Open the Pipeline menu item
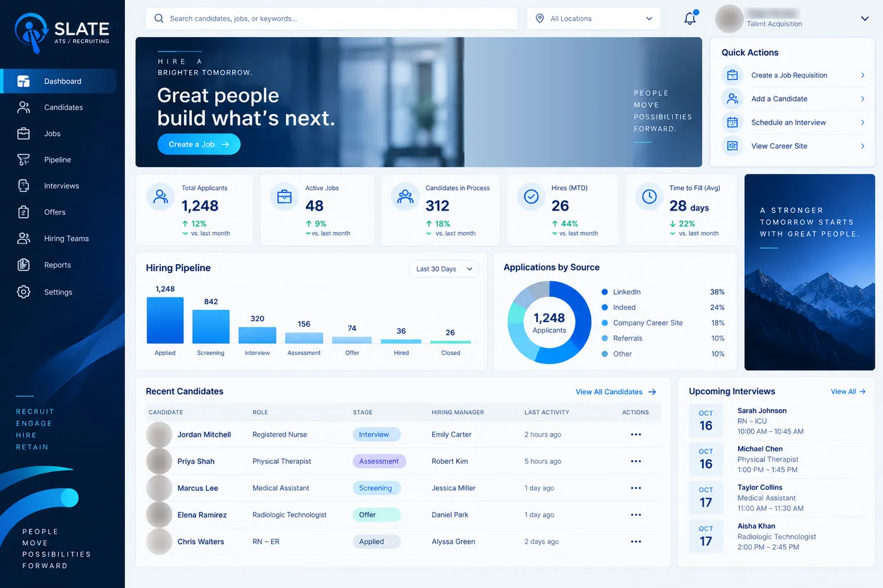Screen dimensions: 883x588 pyautogui.click(x=59, y=160)
